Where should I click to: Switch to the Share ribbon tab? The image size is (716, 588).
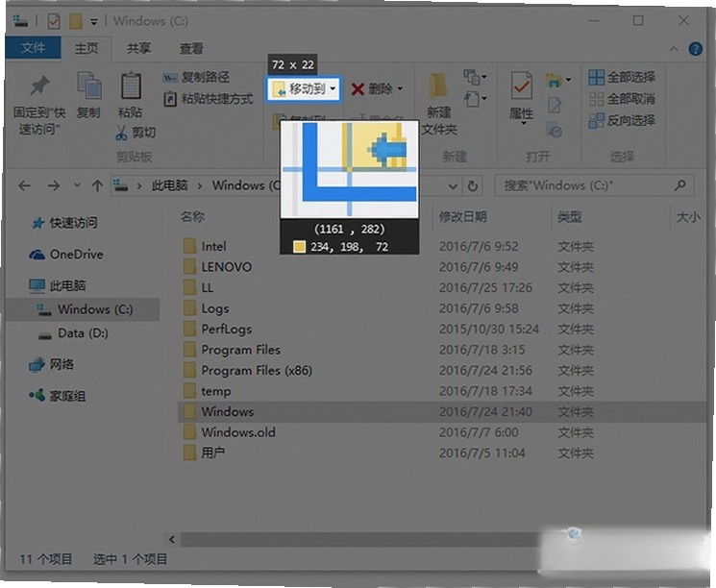pyautogui.click(x=138, y=48)
